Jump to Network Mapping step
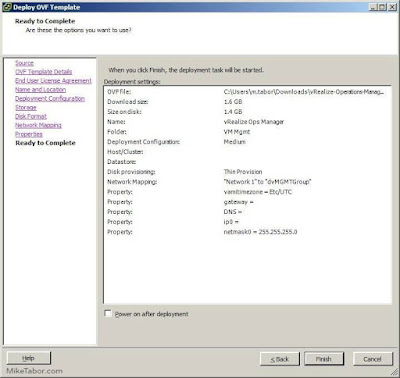The height and width of the screenshot is (378, 400). coord(38,125)
